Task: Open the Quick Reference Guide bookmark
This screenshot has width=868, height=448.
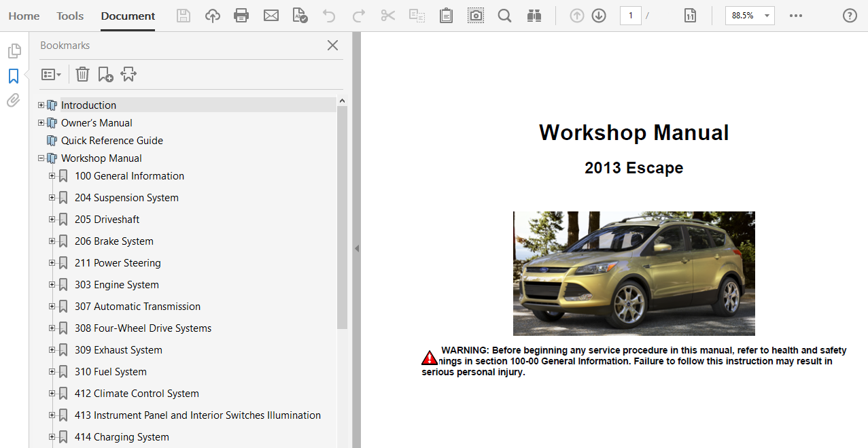Action: point(112,141)
